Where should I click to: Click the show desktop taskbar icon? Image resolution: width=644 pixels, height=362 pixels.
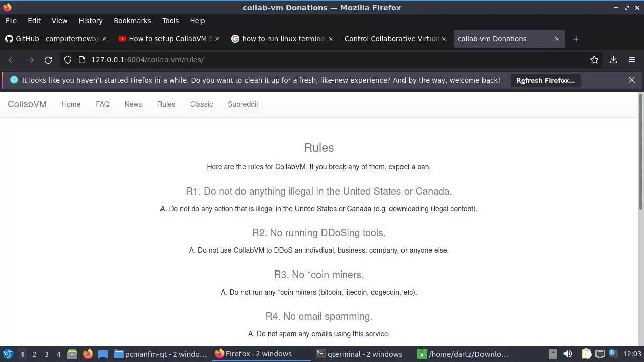(x=103, y=354)
